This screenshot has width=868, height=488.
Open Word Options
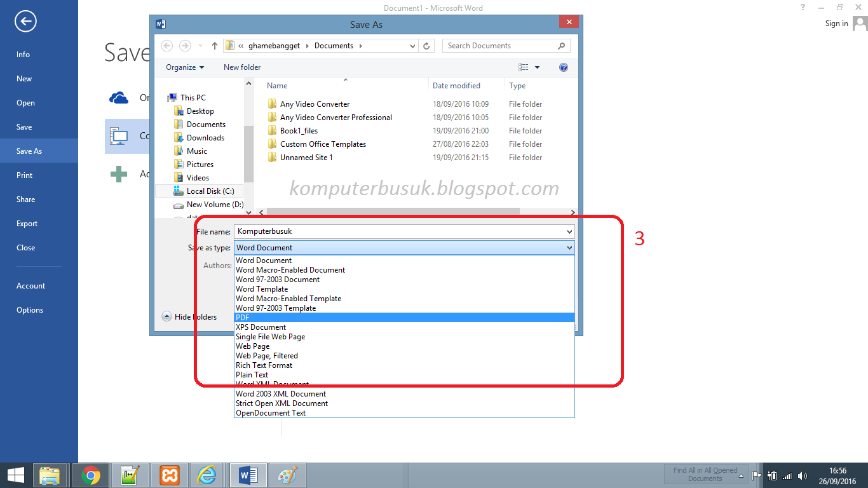coord(39,310)
